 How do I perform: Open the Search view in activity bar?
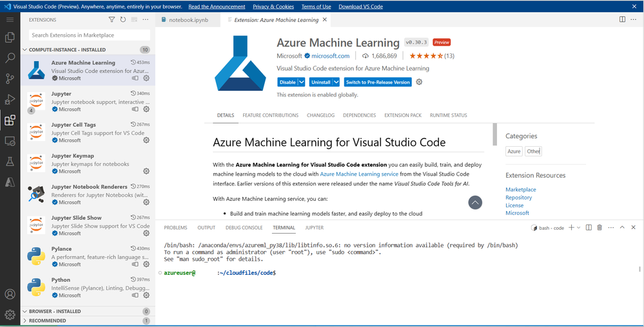pyautogui.click(x=10, y=58)
